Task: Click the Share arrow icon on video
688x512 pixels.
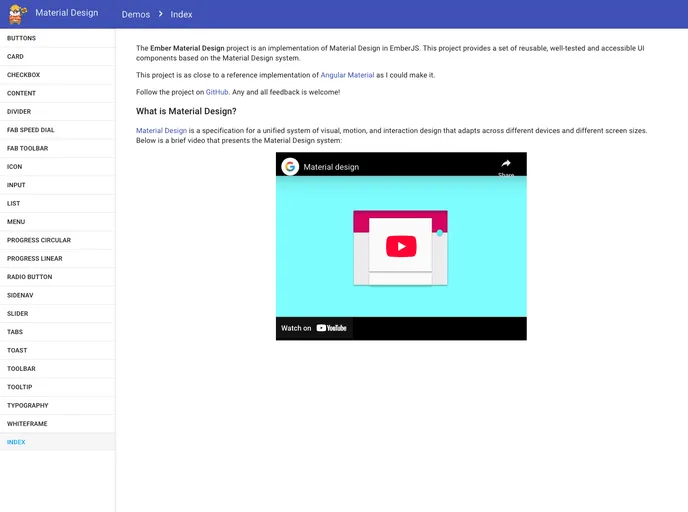Action: (x=506, y=164)
